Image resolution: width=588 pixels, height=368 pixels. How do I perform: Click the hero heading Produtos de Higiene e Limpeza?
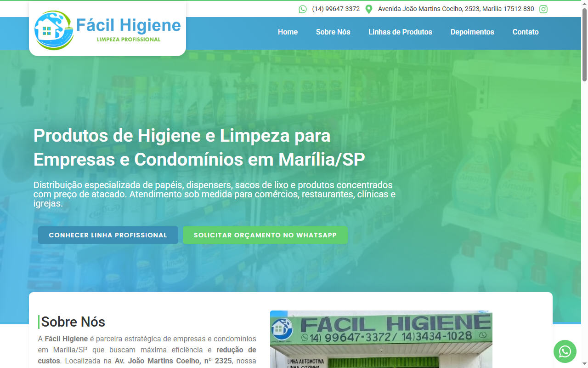199,148
